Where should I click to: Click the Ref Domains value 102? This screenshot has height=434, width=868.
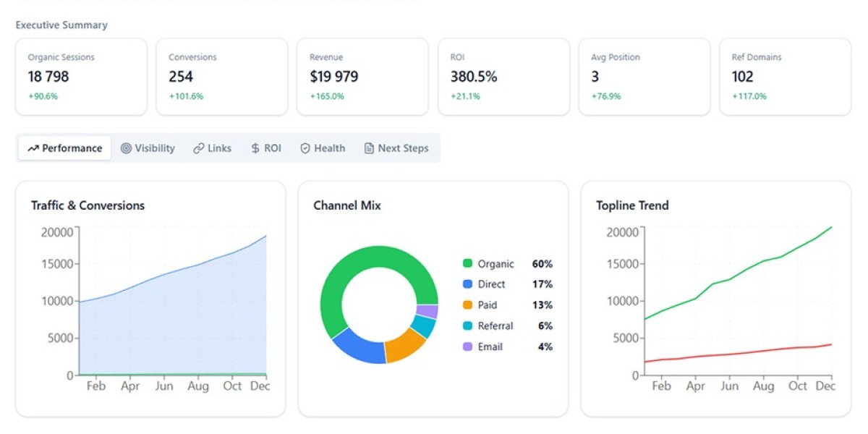[x=743, y=76]
